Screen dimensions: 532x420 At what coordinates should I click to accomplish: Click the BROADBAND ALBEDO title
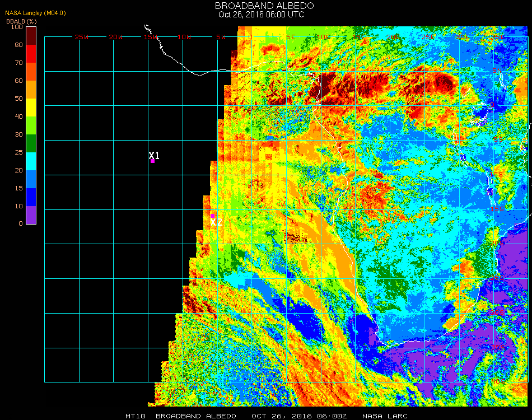click(261, 6)
